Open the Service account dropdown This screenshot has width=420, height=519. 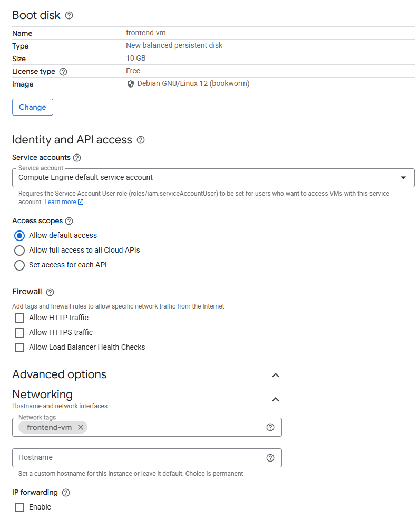(213, 178)
